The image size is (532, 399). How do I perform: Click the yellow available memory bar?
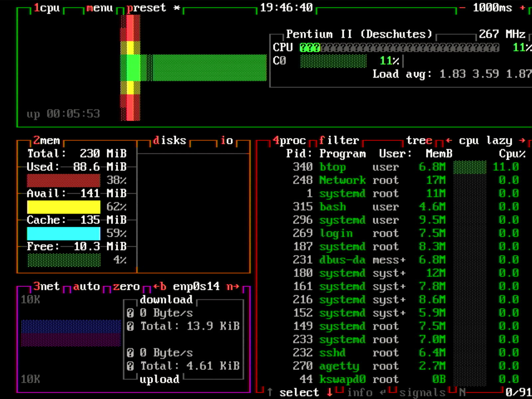point(64,207)
